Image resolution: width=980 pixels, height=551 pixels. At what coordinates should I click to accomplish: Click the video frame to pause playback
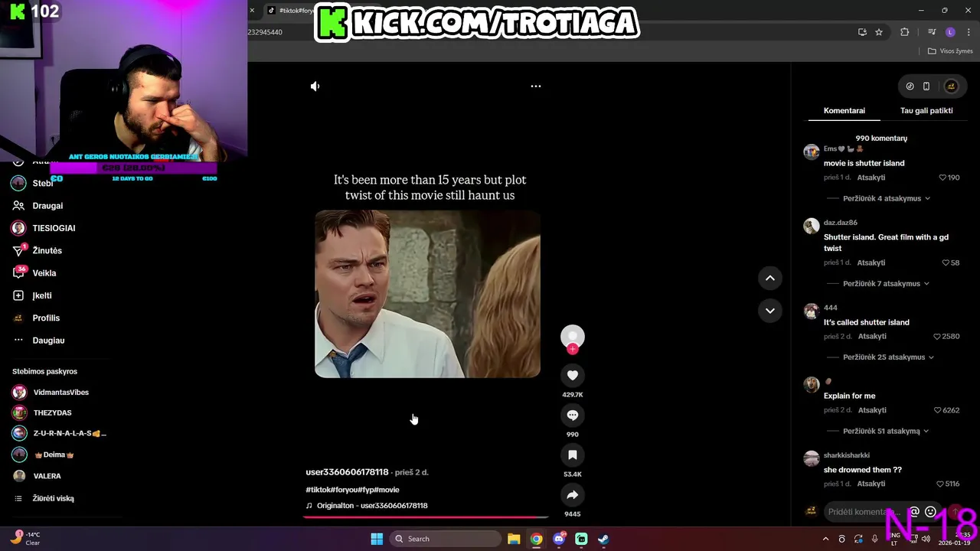(x=427, y=294)
